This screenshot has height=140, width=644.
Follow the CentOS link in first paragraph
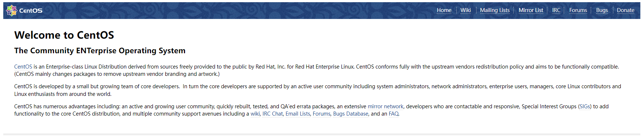tap(23, 67)
